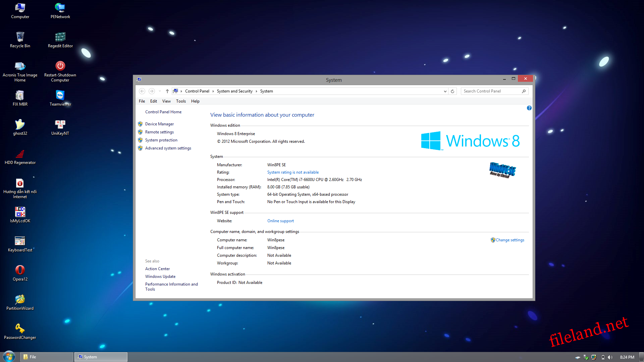The width and height of the screenshot is (644, 362).
Task: Launch the Opera12 browser icon
Action: [20, 270]
